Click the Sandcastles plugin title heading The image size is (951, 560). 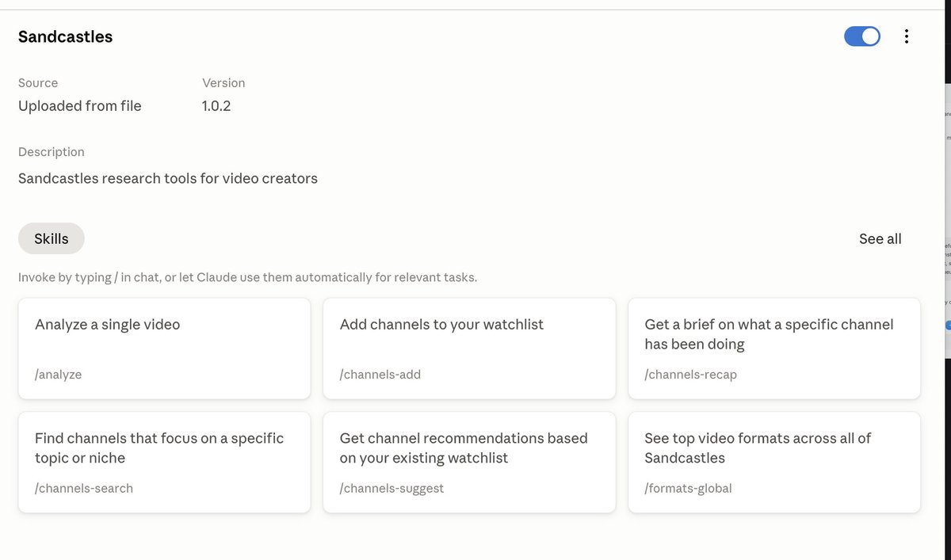pyautogui.click(x=66, y=36)
